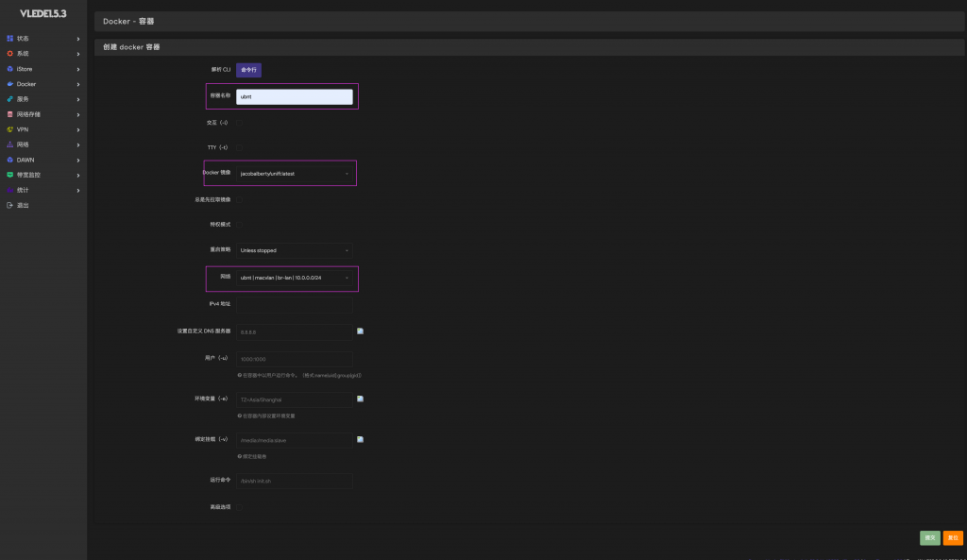The image size is (967, 560).
Task: Click add icon beside 环境变量 (-e) field
Action: 360,399
